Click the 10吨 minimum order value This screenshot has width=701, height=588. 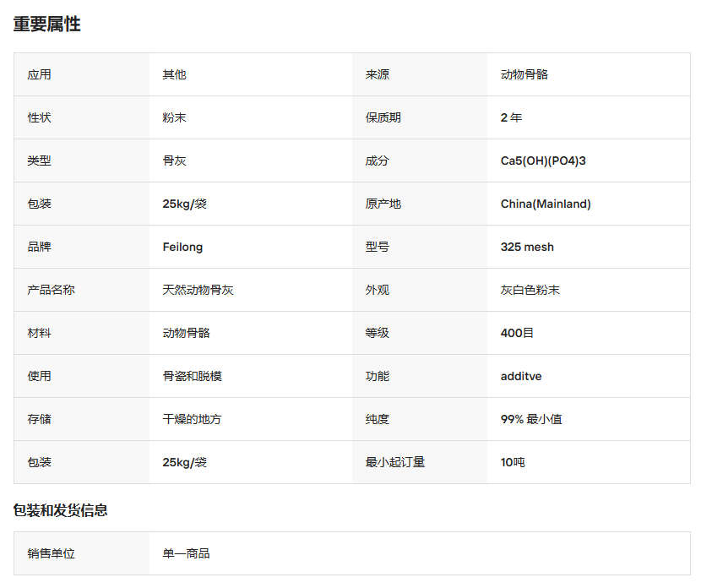[x=513, y=462]
